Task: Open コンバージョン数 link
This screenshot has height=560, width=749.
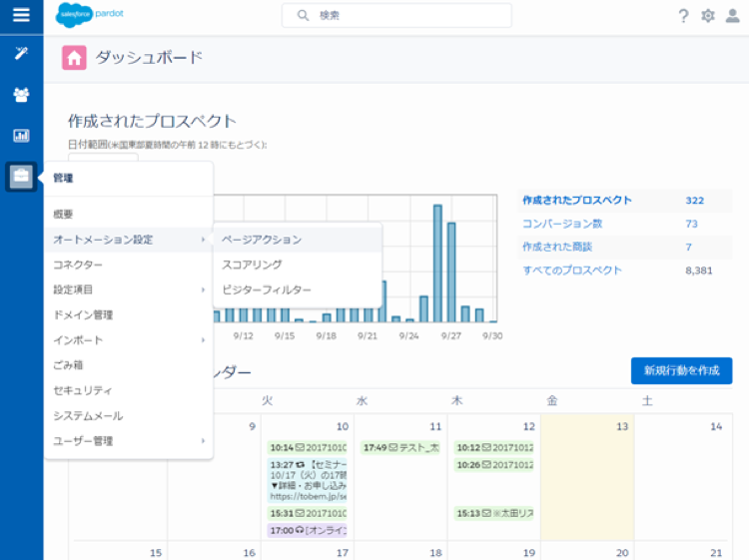Action: point(562,224)
